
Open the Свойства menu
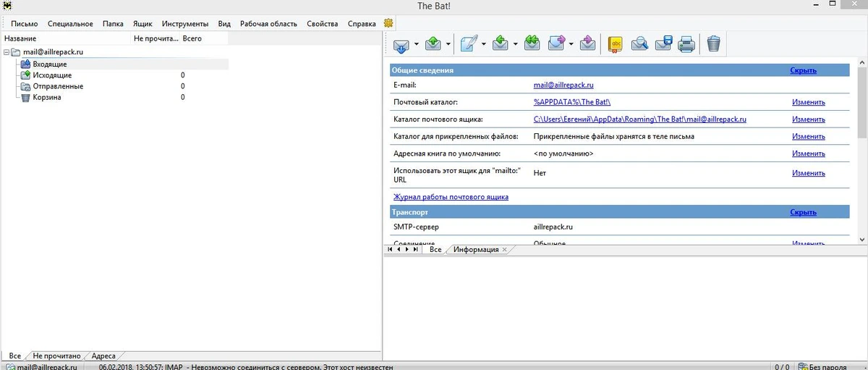point(323,24)
